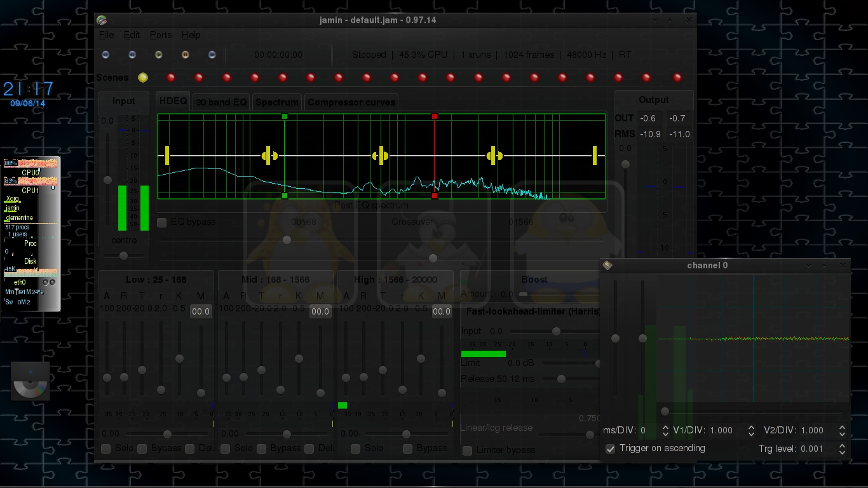Click the Trg level value field
Viewport: 868px width, 488px height.
(x=817, y=449)
